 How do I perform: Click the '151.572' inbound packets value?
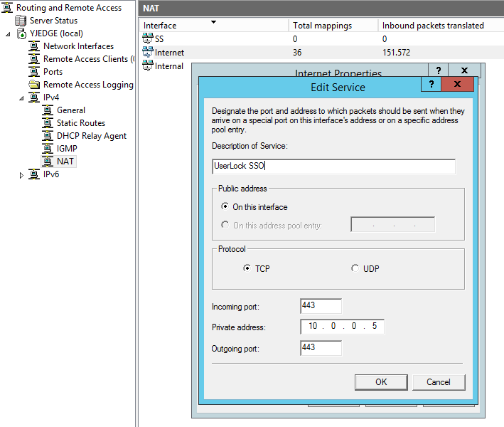tap(397, 53)
